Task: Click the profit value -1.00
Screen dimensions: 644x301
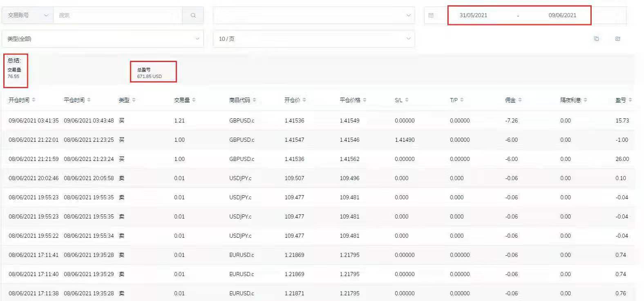Action: pyautogui.click(x=622, y=140)
